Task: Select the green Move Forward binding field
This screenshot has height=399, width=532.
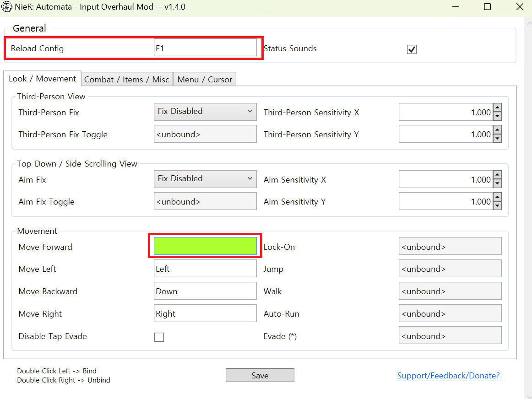Action: [205, 246]
